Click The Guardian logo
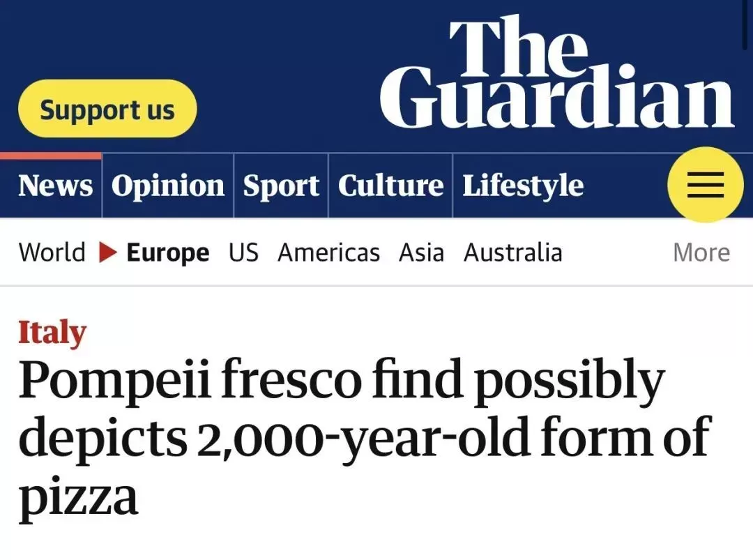 (x=557, y=71)
